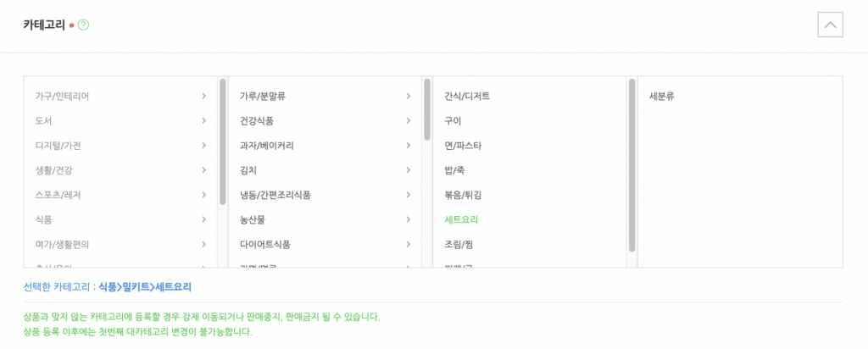Select the 생활/건강 category
Screen dimensions: 868x349
point(53,170)
